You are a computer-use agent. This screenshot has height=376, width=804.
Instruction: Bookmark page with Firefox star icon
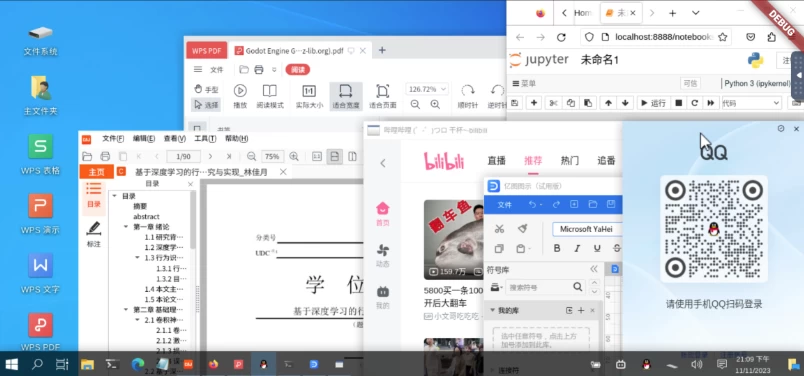(x=722, y=37)
